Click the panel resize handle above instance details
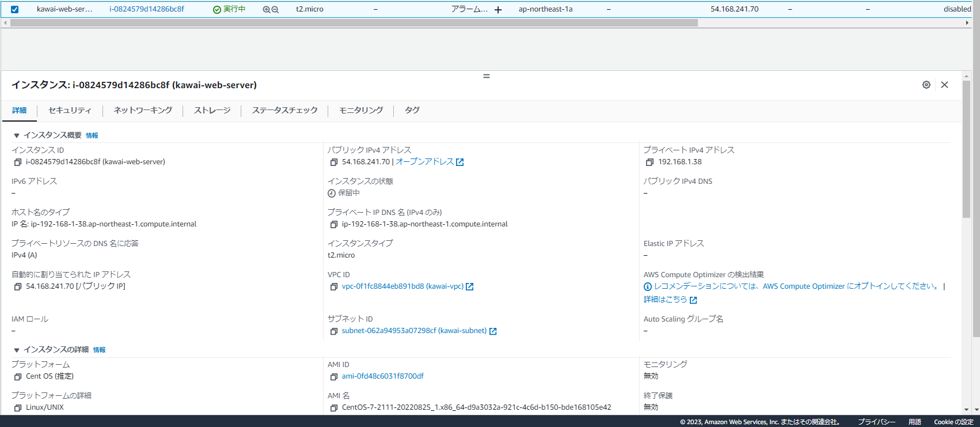Viewport: 980px width, 427px height. [487, 76]
